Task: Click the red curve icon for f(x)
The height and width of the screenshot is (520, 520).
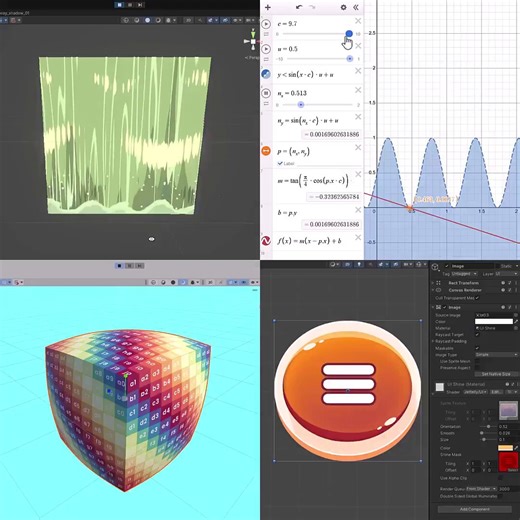Action: tap(266, 240)
